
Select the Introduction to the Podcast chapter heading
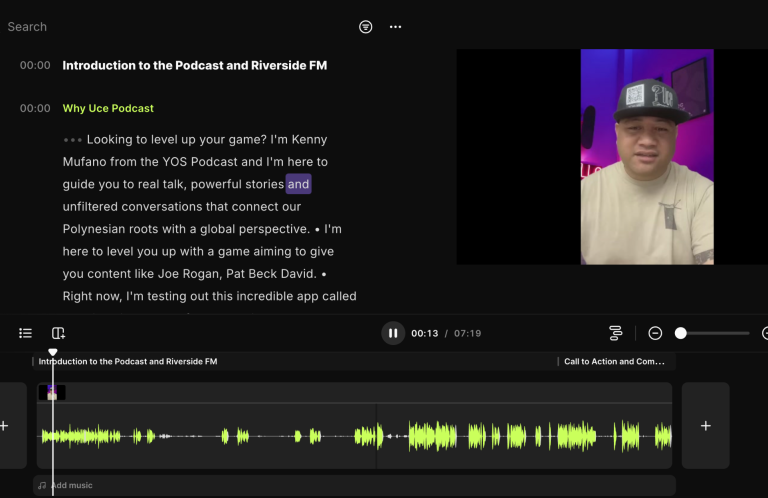pos(194,66)
